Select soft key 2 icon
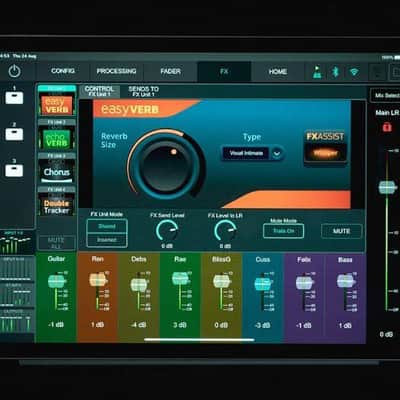Viewport: 400px width, 400px height. tap(14, 134)
